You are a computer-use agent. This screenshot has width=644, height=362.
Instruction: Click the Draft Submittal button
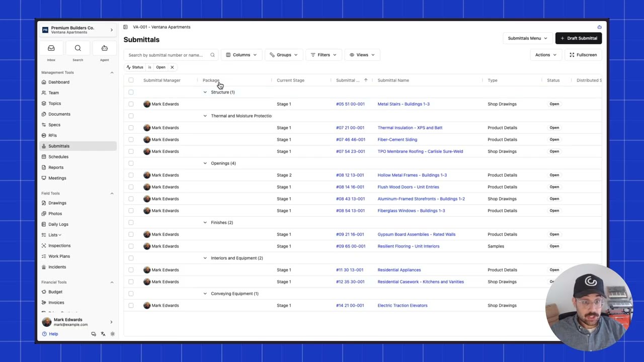point(579,38)
